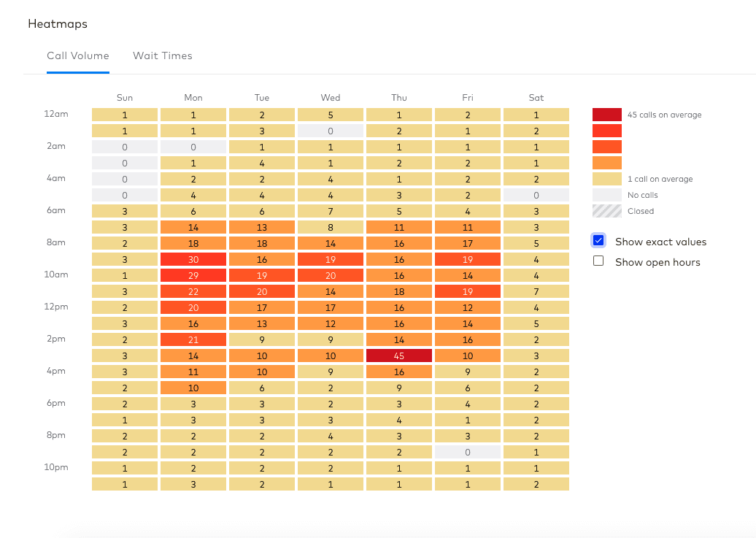Click the yellow 1 call on average swatch
The image size is (756, 538).
point(606,179)
